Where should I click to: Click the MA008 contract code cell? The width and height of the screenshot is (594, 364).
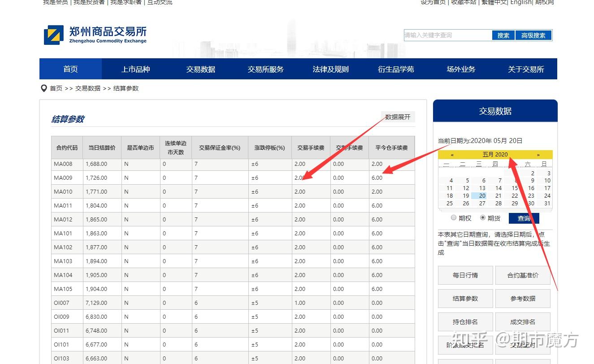(x=67, y=164)
